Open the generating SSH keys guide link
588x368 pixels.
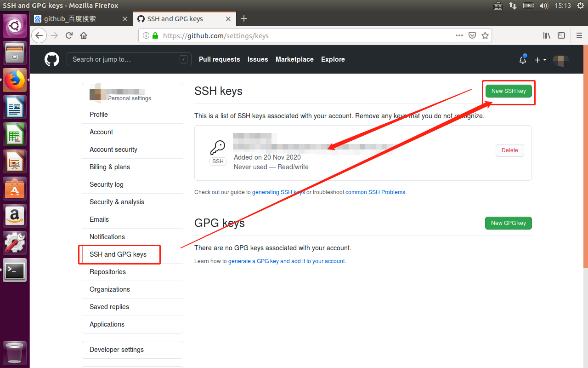point(278,192)
